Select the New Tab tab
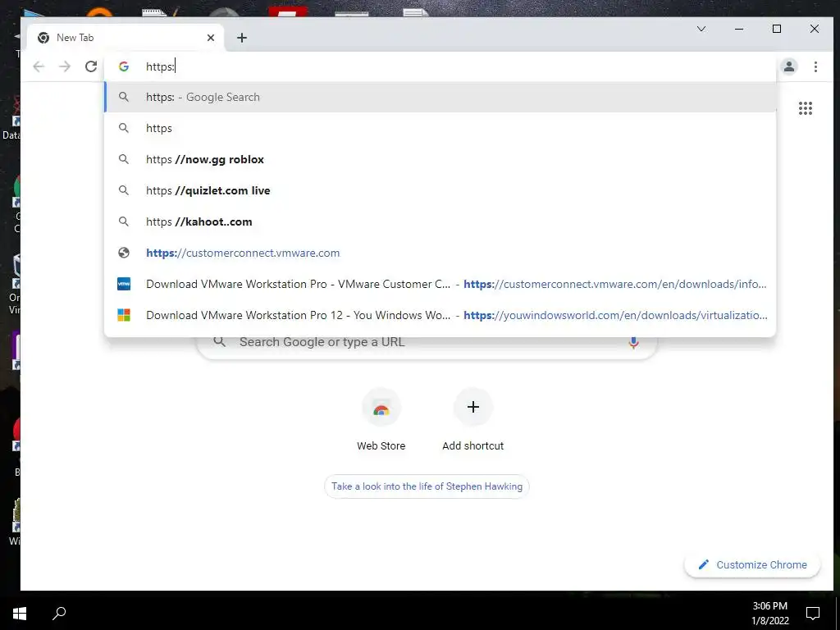The image size is (840, 630). [125, 38]
